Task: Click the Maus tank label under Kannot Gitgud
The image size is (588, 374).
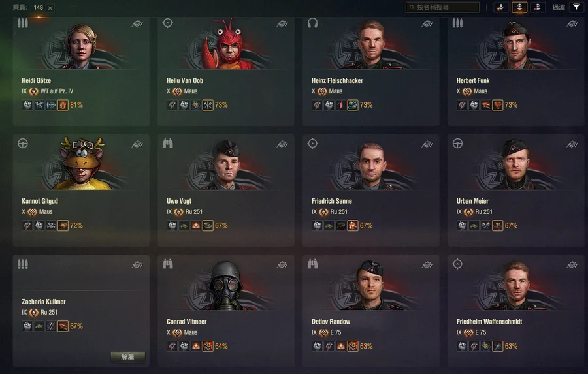Action: [x=46, y=211]
